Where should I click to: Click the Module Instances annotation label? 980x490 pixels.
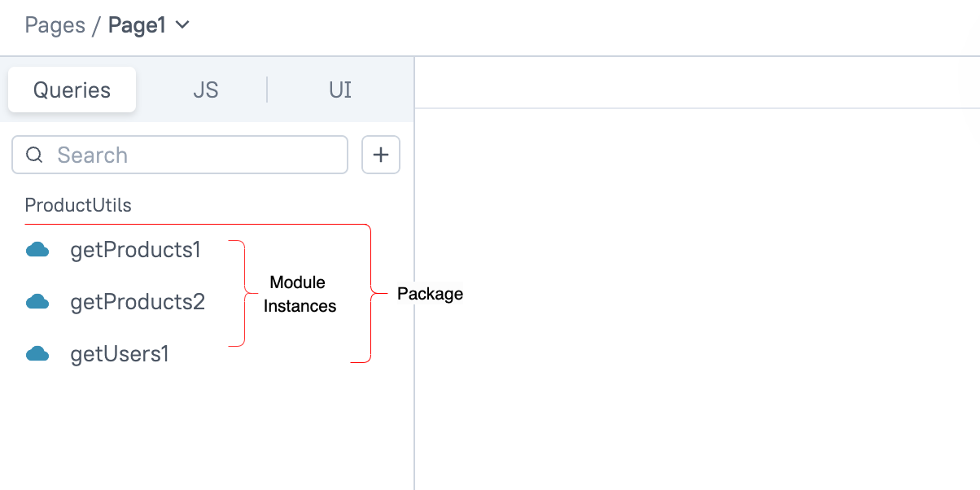coord(299,294)
